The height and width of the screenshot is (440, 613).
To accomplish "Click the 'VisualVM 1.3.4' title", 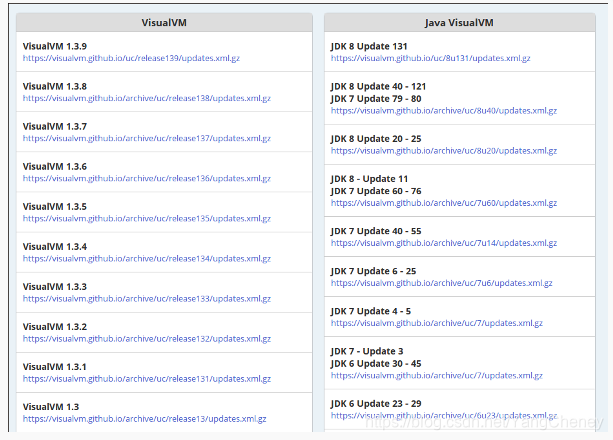I will (x=55, y=247).
